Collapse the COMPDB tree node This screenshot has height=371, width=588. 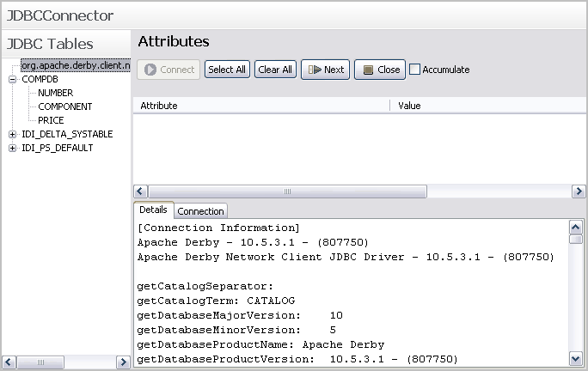pyautogui.click(x=12, y=79)
